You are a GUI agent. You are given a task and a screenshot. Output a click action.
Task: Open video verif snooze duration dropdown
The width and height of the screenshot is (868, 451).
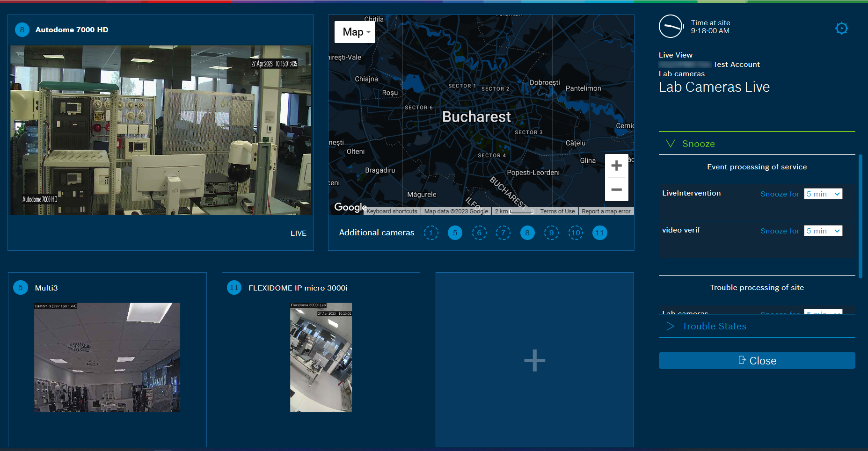coord(823,231)
